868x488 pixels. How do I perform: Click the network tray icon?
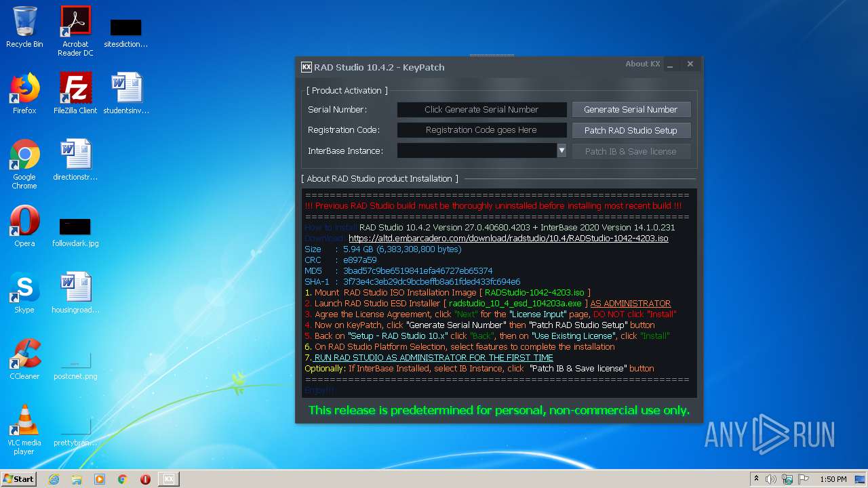787,479
